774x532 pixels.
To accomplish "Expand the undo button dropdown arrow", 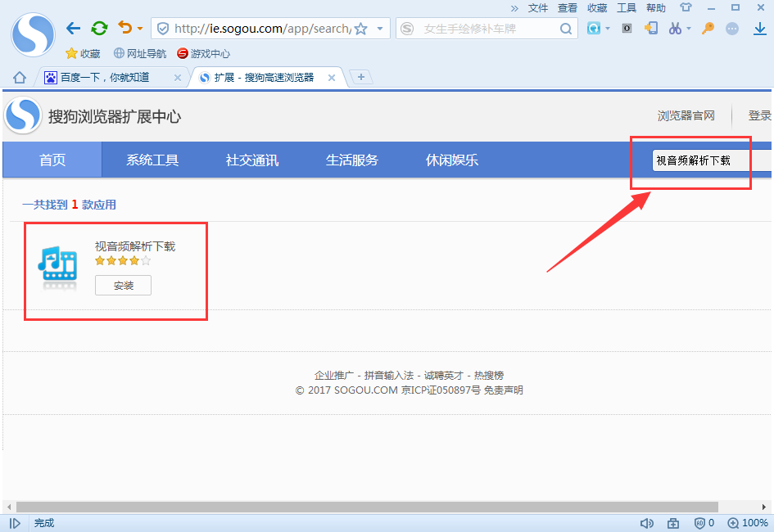I will [x=139, y=27].
